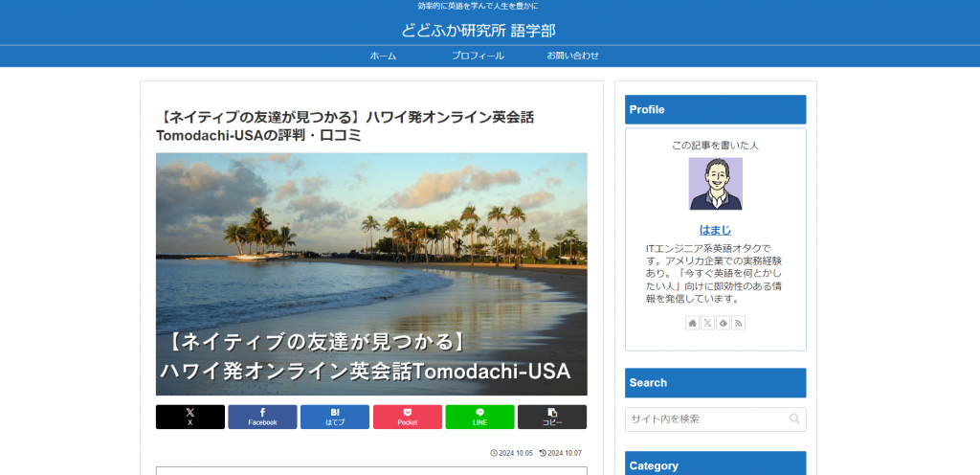Copy the article URL with コピー button

pyautogui.click(x=552, y=417)
